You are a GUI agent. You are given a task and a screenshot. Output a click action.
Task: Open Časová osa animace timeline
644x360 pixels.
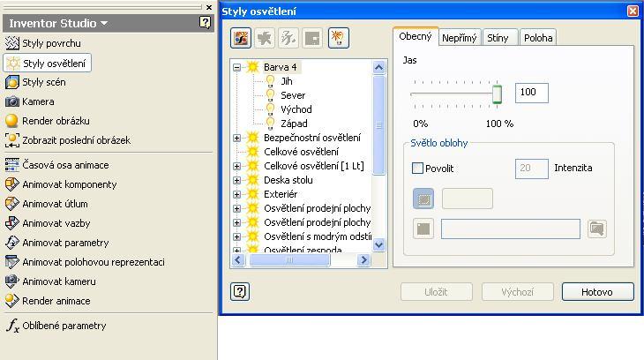pos(56,165)
